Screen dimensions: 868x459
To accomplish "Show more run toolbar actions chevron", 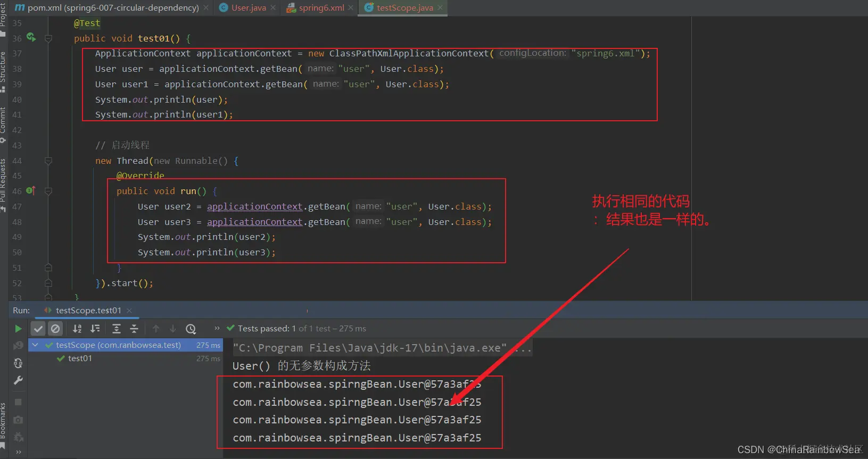I will tap(217, 328).
